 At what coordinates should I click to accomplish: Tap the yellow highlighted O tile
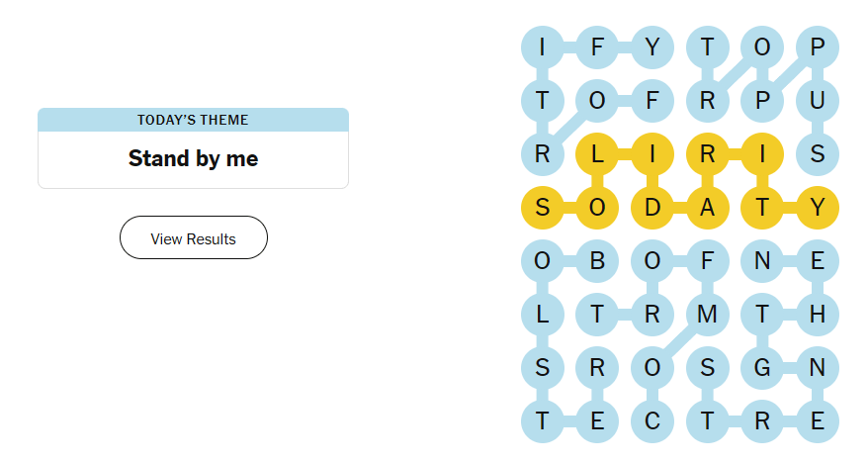(597, 208)
